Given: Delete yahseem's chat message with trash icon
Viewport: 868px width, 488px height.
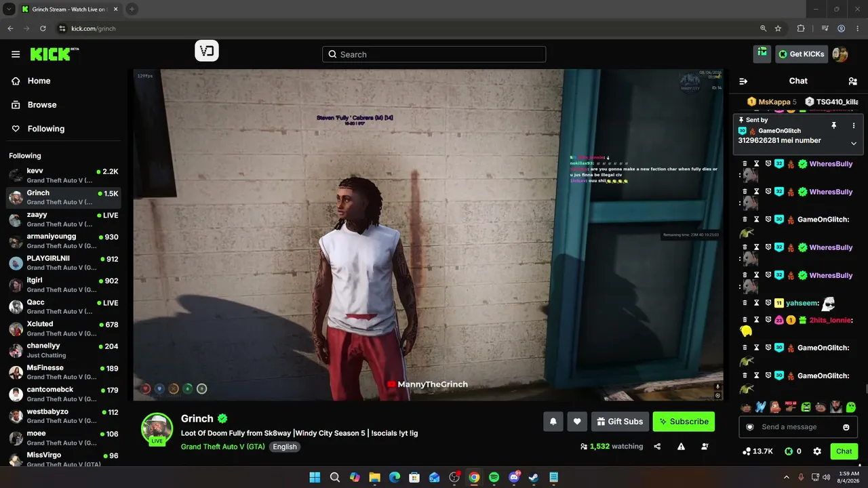Looking at the screenshot, I should 745,303.
